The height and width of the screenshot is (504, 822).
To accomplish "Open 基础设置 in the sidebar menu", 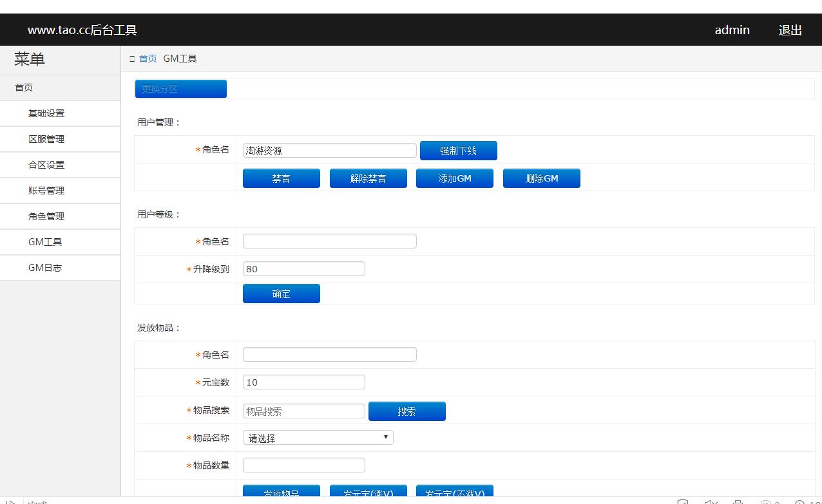I will pos(46,113).
